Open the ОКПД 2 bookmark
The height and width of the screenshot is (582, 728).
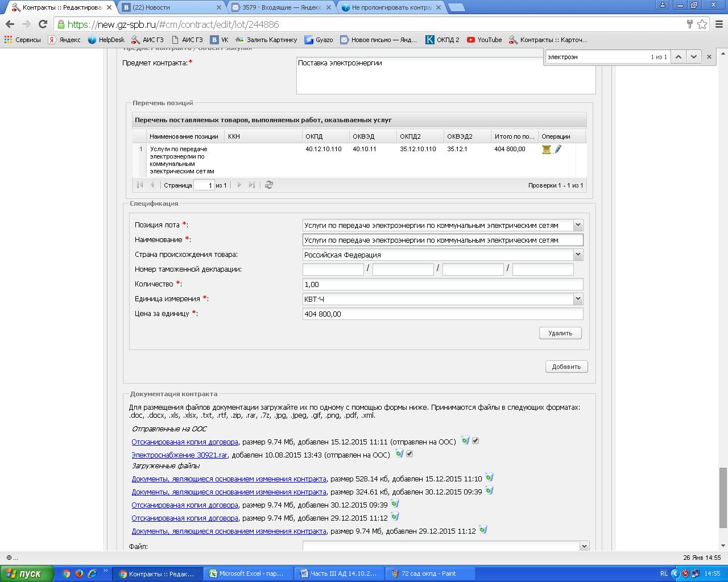pyautogui.click(x=442, y=40)
